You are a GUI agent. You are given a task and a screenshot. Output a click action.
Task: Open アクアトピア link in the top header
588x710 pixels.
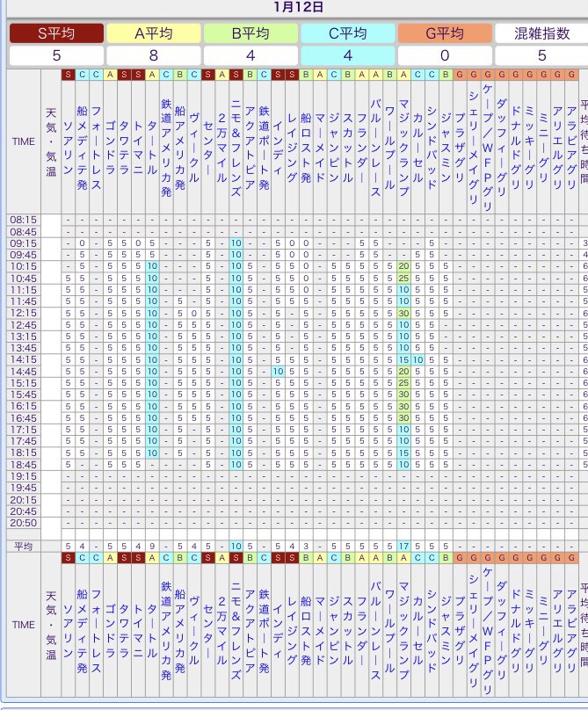pos(250,148)
